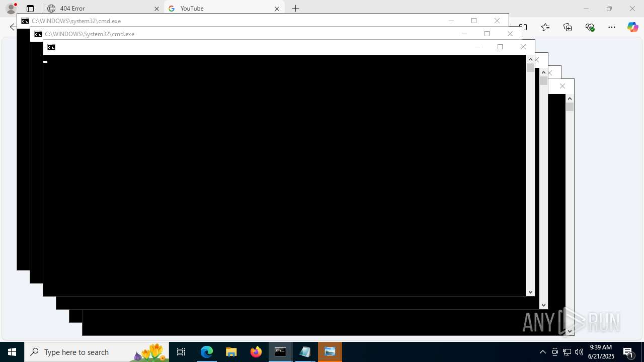Click scroll up arrow of second cmd window behind
Screen dimensions: 644x362
543,72
